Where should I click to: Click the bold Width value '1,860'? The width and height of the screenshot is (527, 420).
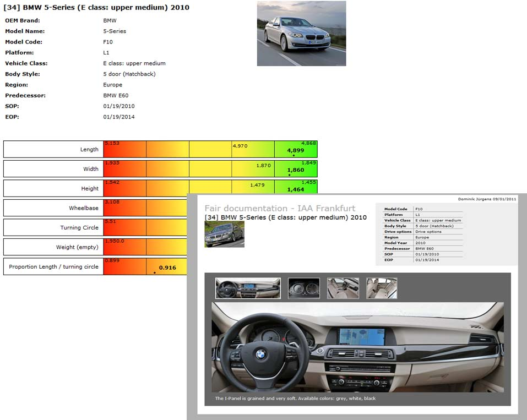click(295, 170)
